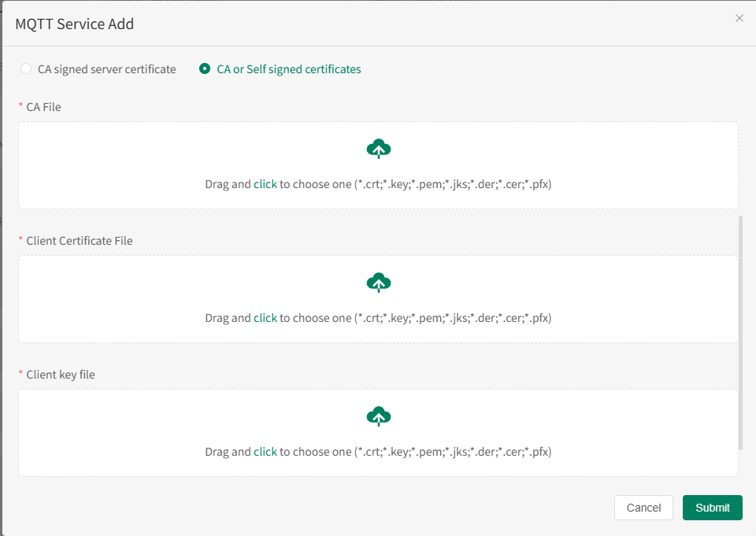Select CA or Self signed certificates radio button
Viewport: 756px width, 536px height.
[x=205, y=69]
